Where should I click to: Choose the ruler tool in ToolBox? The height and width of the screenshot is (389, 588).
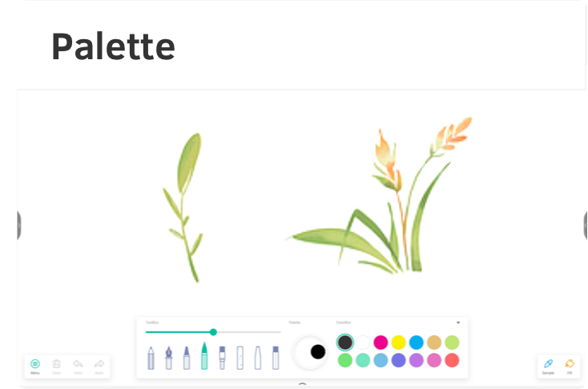[x=240, y=357]
